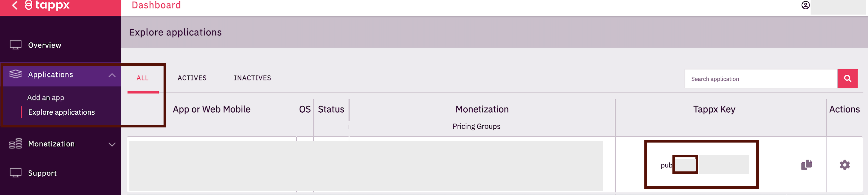Show the INACTIVES tab
868x195 pixels.
coord(252,78)
